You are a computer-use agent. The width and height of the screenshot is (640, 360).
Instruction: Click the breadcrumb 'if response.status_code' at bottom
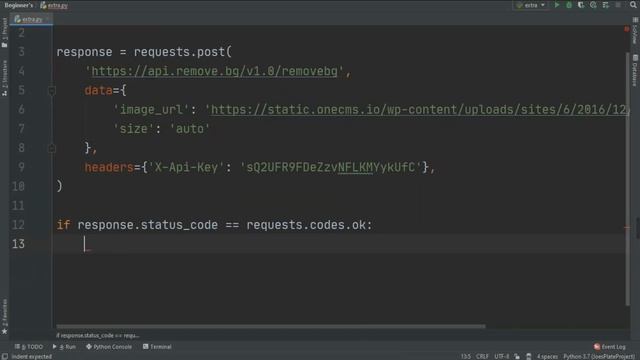(x=98, y=336)
